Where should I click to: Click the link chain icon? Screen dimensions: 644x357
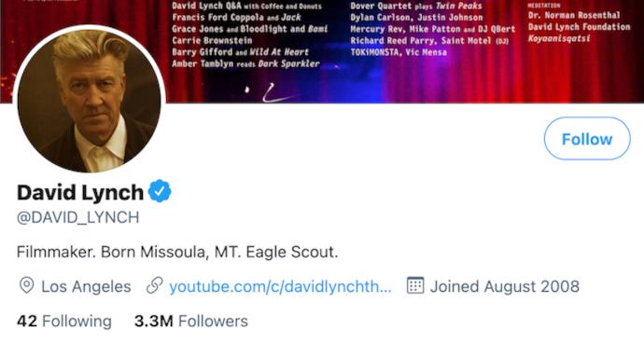click(155, 285)
